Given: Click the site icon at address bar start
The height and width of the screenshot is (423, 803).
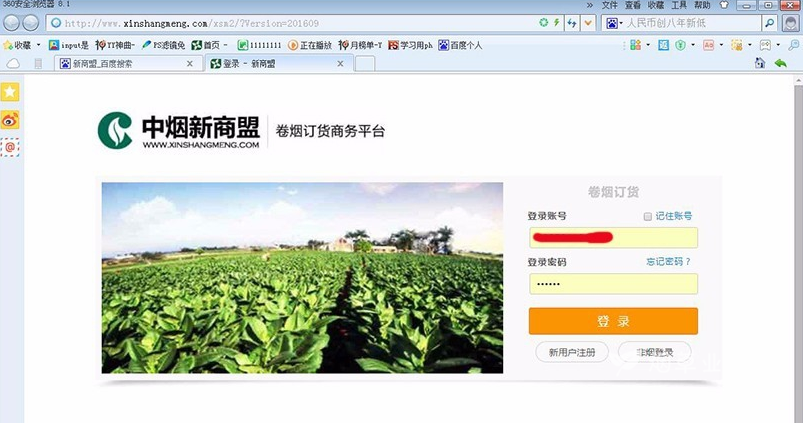Looking at the screenshot, I should pyautogui.click(x=56, y=23).
